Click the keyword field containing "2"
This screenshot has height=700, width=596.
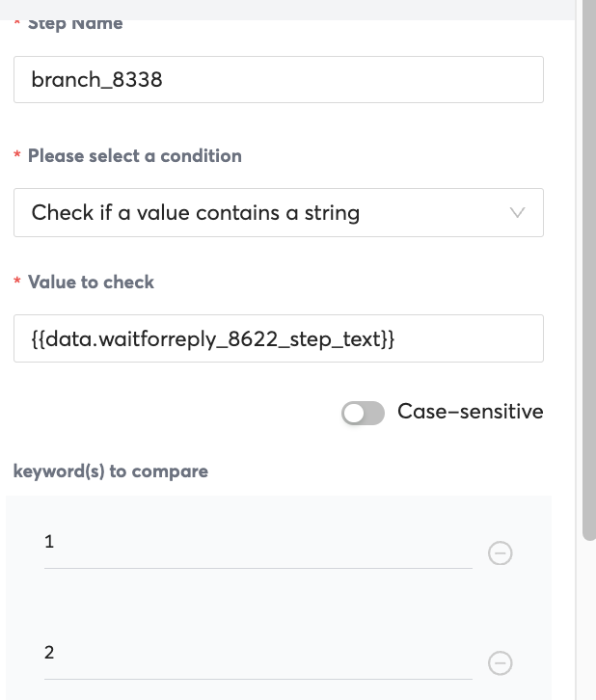pyautogui.click(x=257, y=654)
